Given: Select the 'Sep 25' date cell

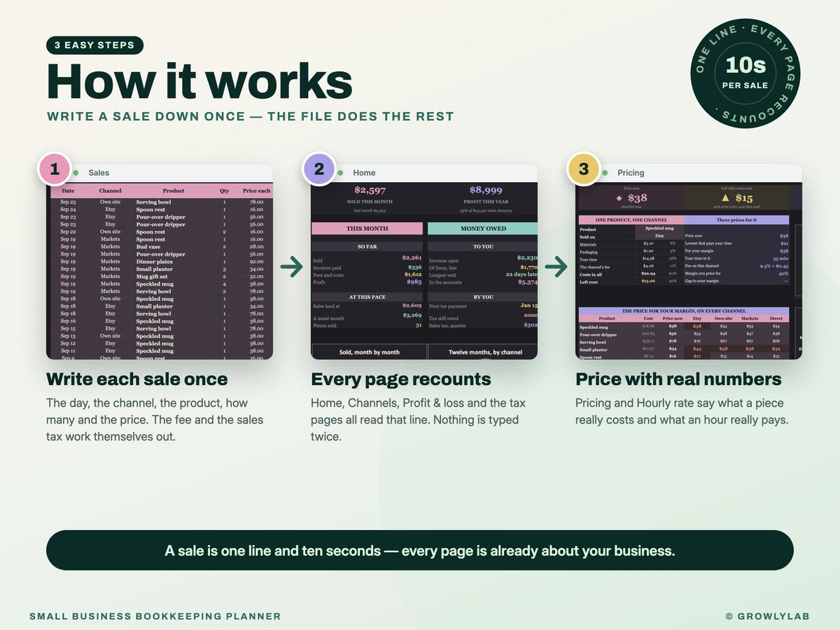Looking at the screenshot, I should pyautogui.click(x=68, y=202).
